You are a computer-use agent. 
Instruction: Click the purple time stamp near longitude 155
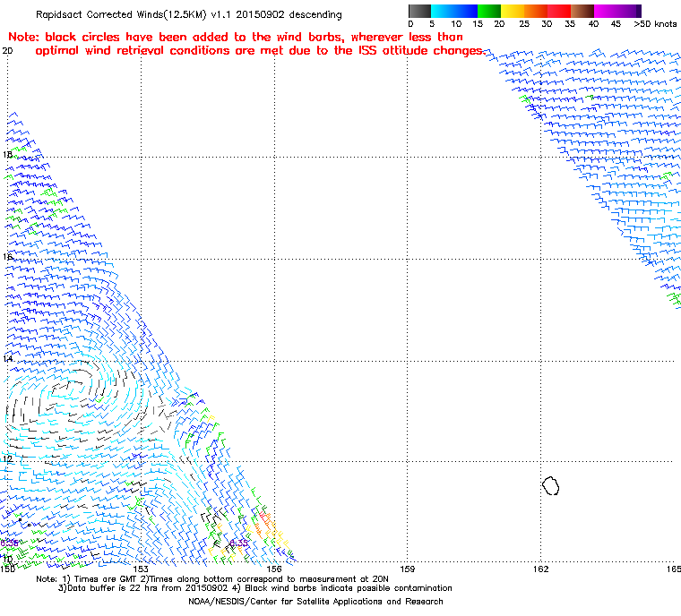coord(239,543)
